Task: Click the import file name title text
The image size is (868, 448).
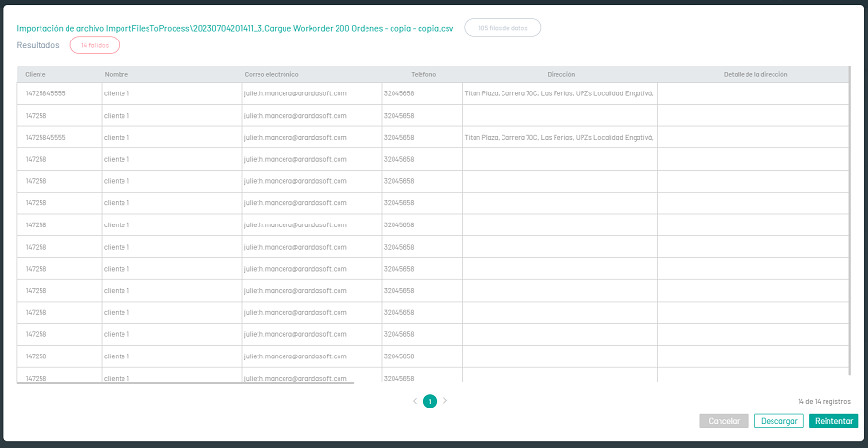Action: (235, 28)
